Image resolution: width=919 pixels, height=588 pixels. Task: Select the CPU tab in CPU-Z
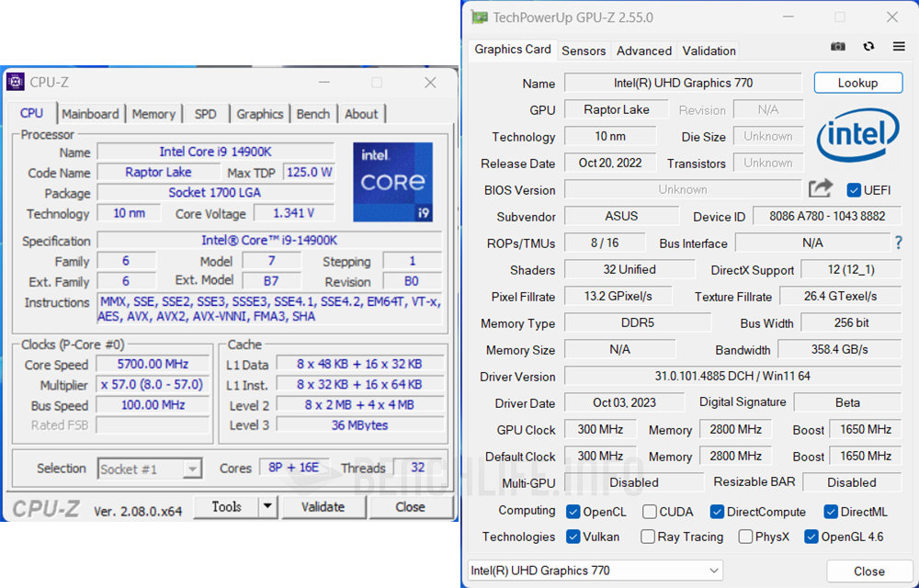(31, 113)
